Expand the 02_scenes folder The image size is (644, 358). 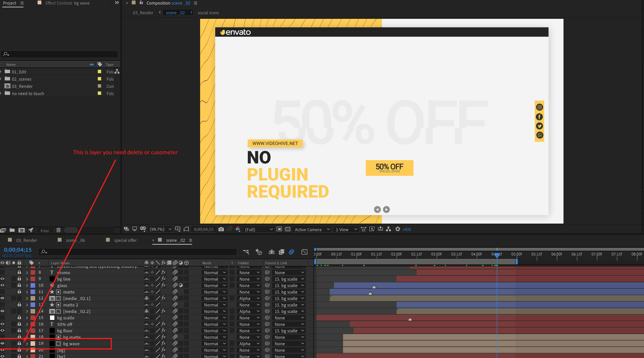point(1,79)
